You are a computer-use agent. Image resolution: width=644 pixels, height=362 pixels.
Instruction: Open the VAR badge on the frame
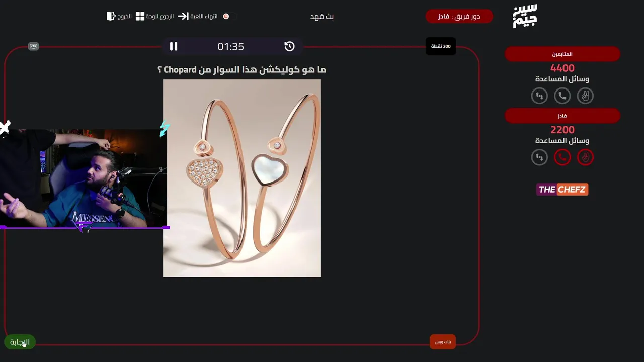[x=33, y=46]
